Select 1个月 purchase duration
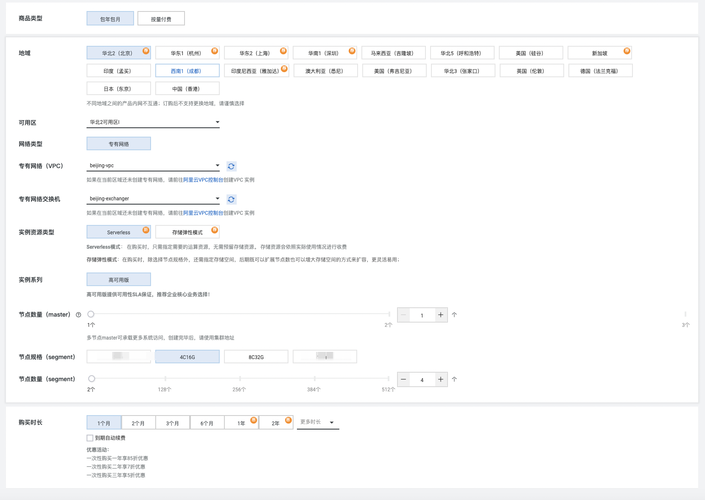The image size is (705, 500). coord(104,423)
